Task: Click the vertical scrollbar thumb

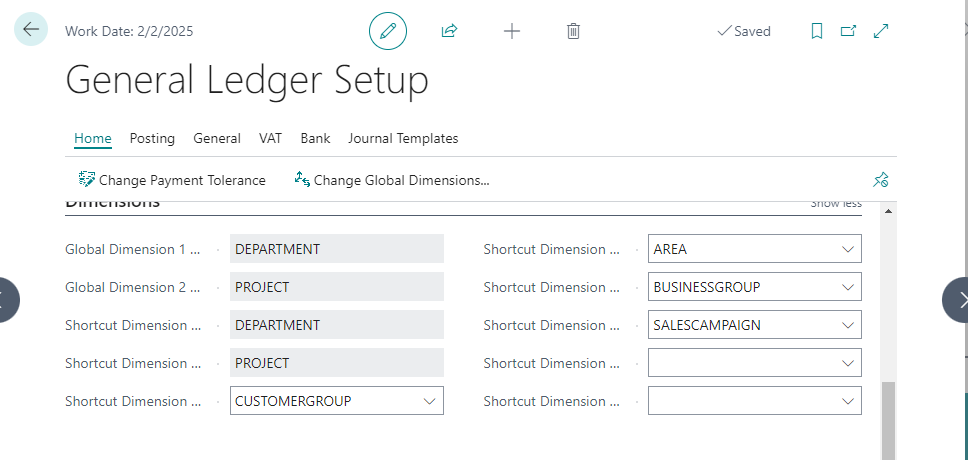Action: (x=888, y=420)
